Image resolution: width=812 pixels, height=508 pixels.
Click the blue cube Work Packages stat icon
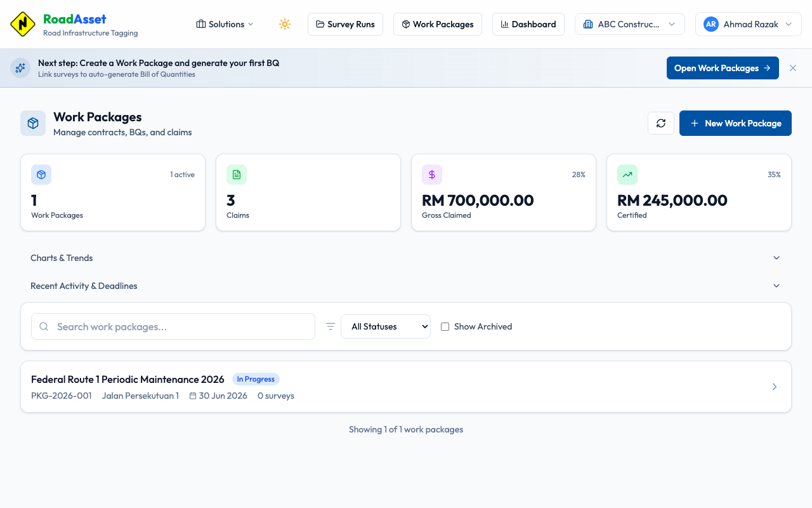point(41,175)
